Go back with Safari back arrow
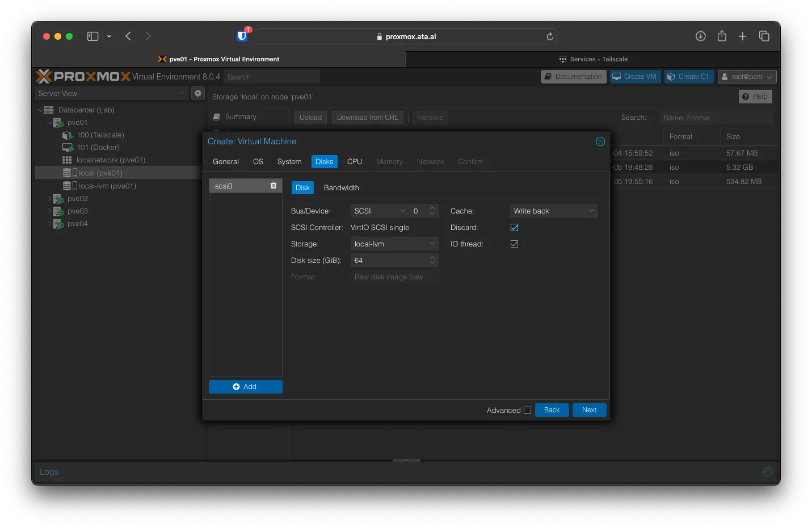Screen dimensions: 812x527 128,36
